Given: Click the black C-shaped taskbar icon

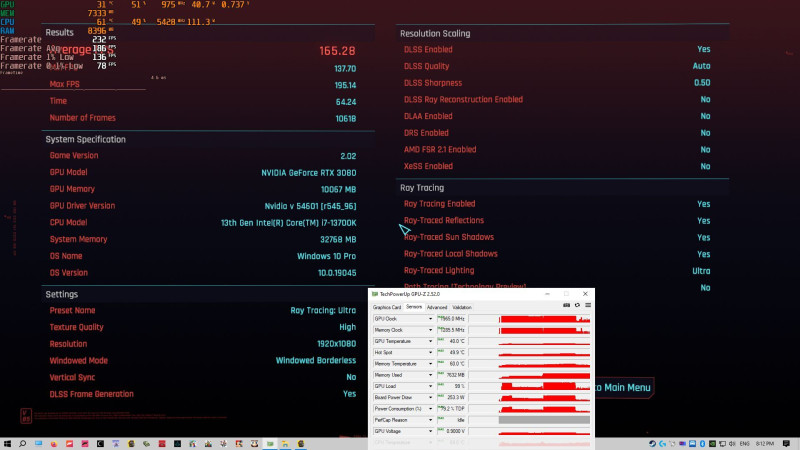Looking at the screenshot, I should (100, 444).
